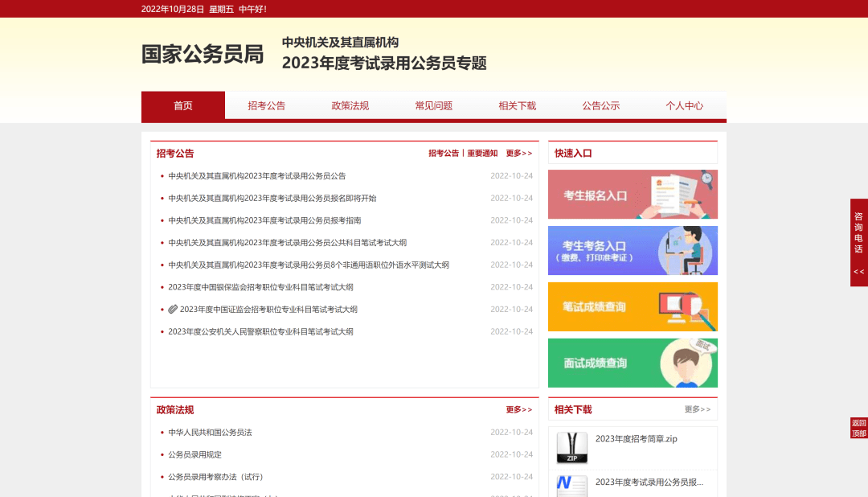
Task: Open the 政策法规 navigation tab
Action: tap(350, 106)
